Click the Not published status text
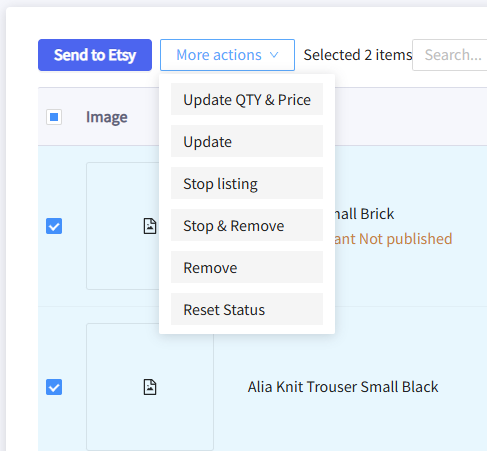The image size is (487, 451). pos(406,239)
